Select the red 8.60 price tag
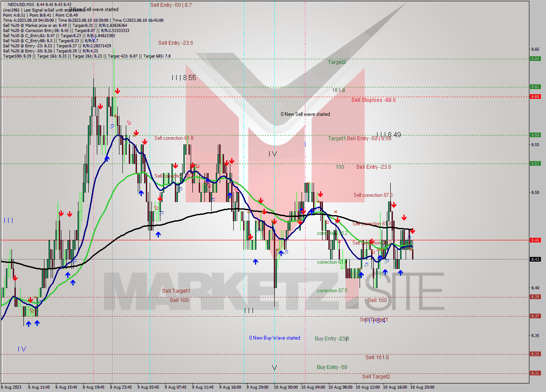Image resolution: width=546 pixels, height=392 pixels. pyautogui.click(x=535, y=96)
